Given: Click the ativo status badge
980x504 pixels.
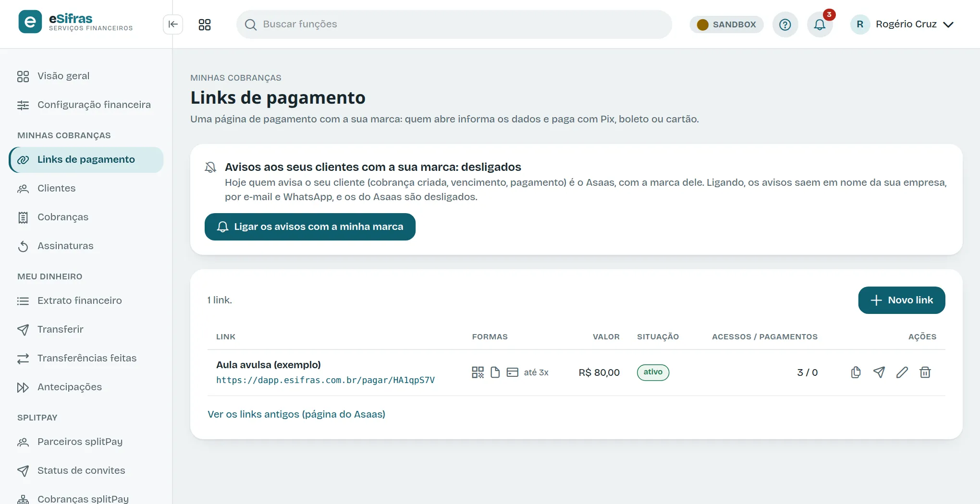Looking at the screenshot, I should pyautogui.click(x=653, y=372).
